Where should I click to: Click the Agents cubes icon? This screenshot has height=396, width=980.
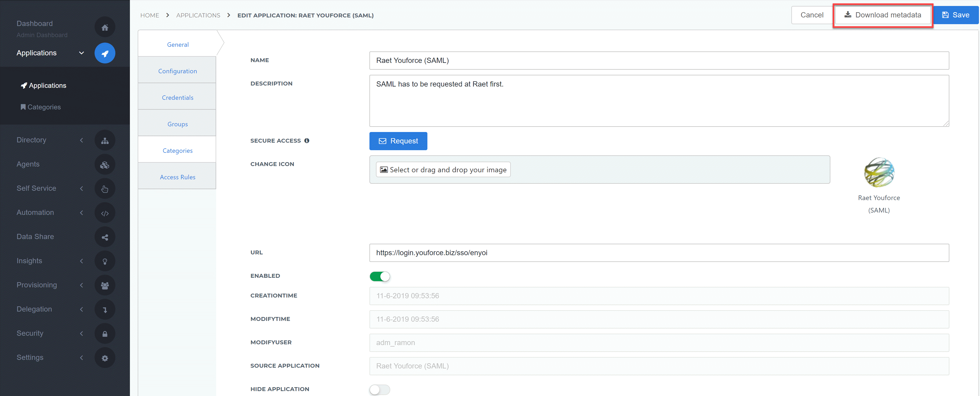pyautogui.click(x=105, y=165)
